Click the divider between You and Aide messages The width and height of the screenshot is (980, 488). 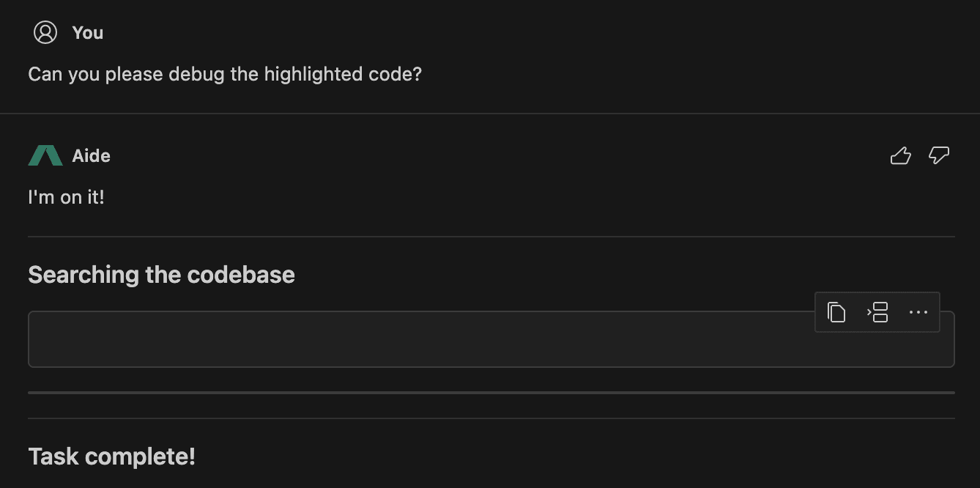coord(490,114)
